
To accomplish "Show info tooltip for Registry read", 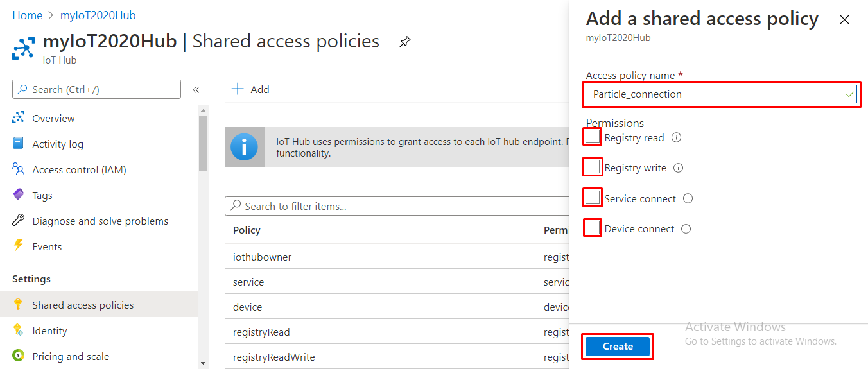I will [x=676, y=137].
